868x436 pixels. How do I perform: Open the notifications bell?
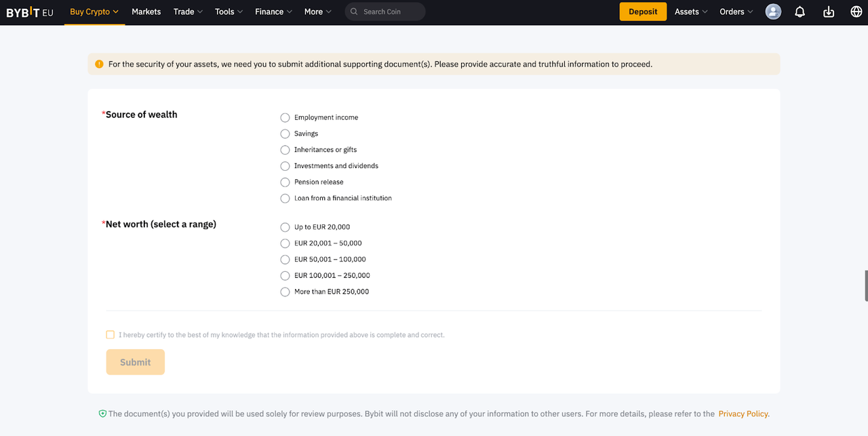point(800,12)
